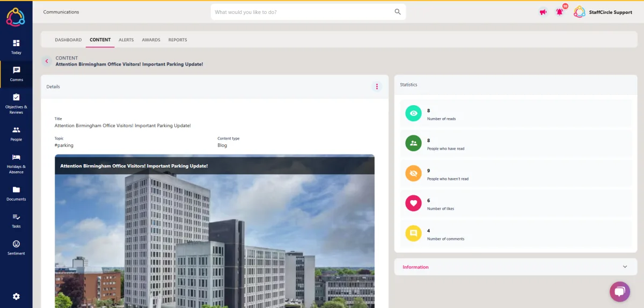Open the StaffCircle Support account menu
Viewport: 644px width, 308px height.
[603, 12]
